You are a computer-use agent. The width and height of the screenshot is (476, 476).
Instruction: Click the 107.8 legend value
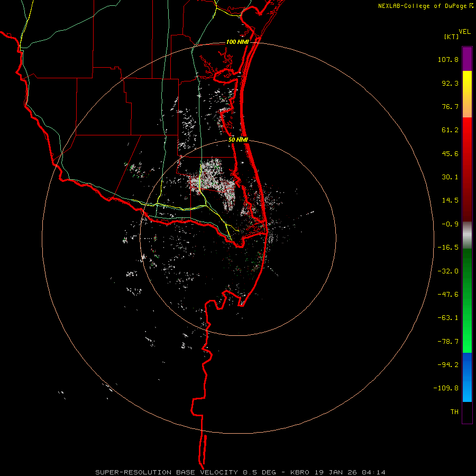(448, 59)
